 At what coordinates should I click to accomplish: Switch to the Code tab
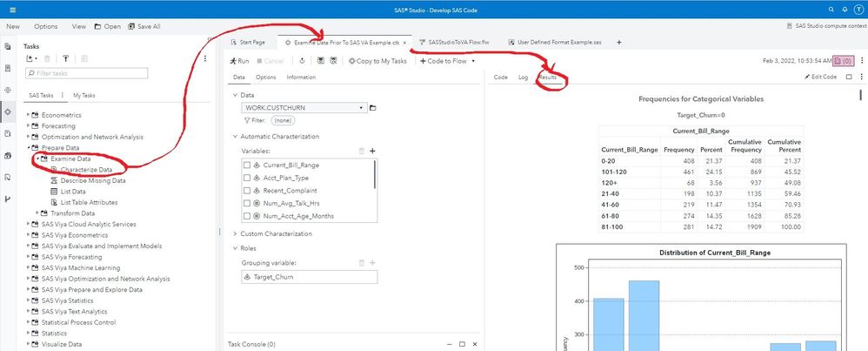500,77
